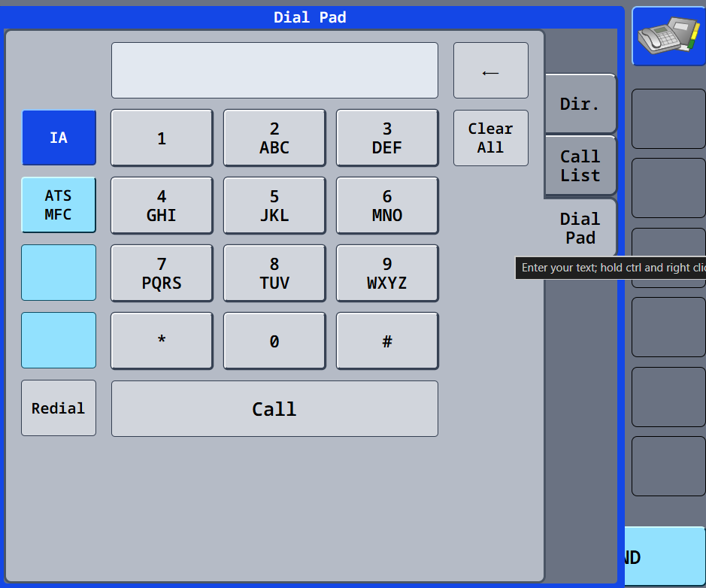Open the Call List tab
706x588 pixels.
click(580, 166)
